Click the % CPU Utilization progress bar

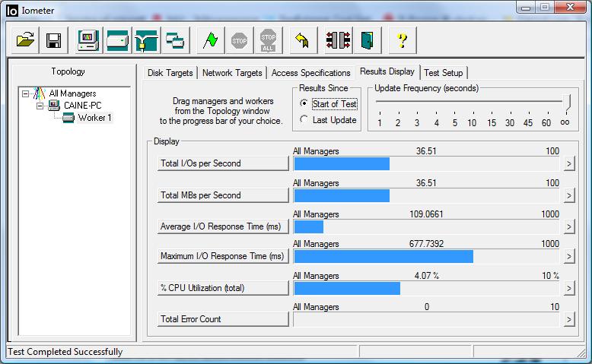[426, 289]
